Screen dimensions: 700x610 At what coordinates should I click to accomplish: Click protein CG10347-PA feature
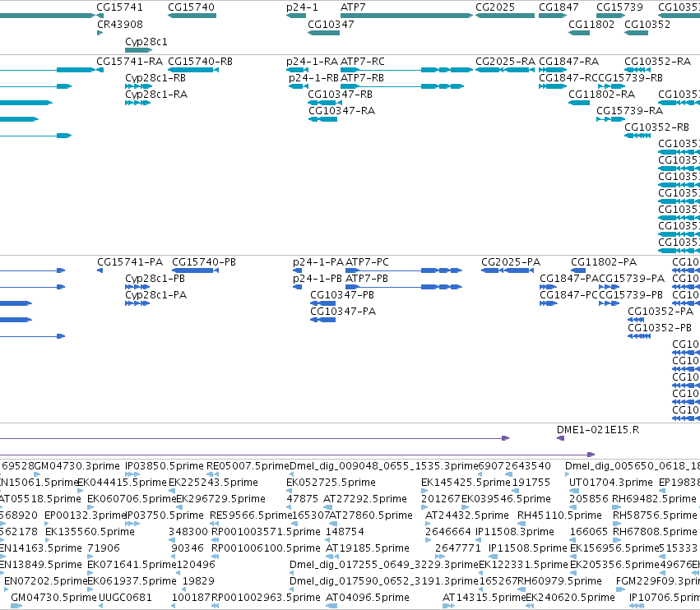tap(322, 320)
